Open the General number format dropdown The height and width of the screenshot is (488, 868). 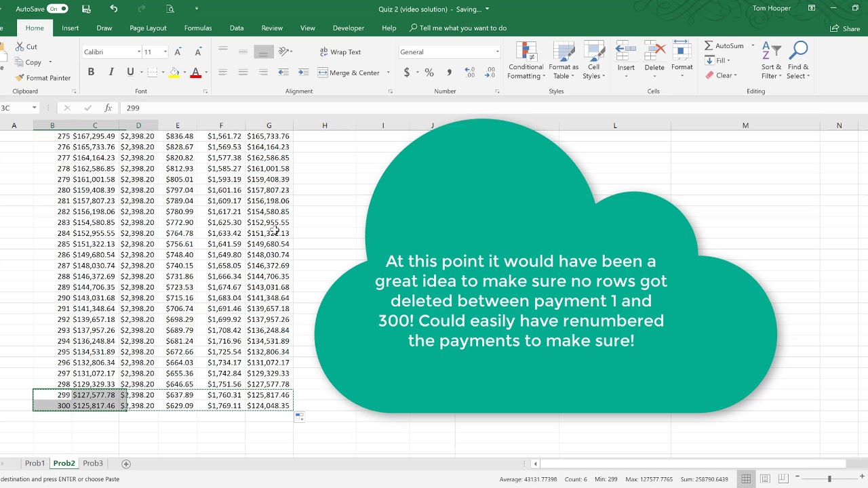tap(497, 52)
